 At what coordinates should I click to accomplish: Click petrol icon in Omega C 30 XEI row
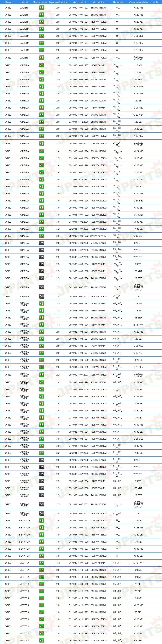pyautogui.click(x=41, y=215)
